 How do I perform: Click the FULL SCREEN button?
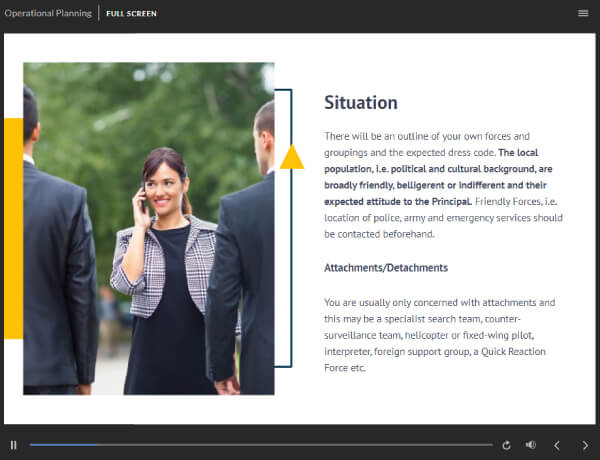pyautogui.click(x=131, y=13)
